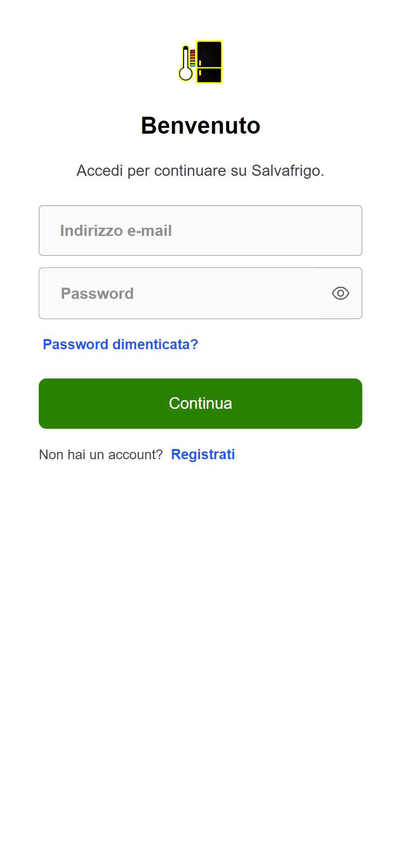Screen dimensions: 401x868
Task: Click the "Continua" label on the green button
Action: pyautogui.click(x=200, y=403)
